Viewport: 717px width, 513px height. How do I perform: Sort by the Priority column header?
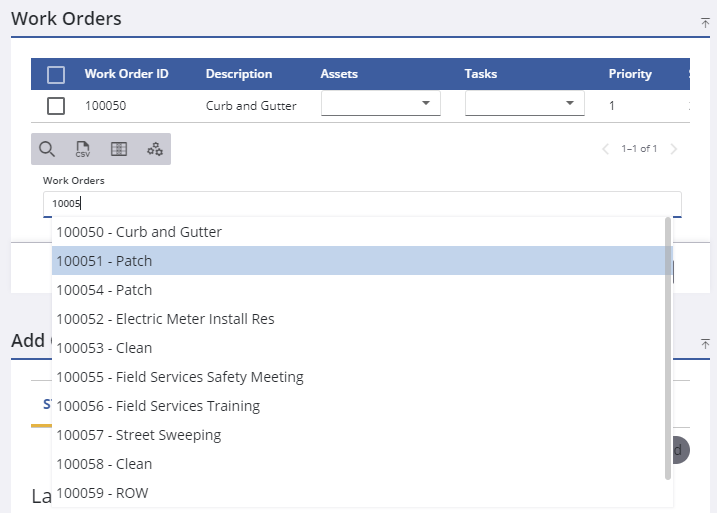pyautogui.click(x=630, y=74)
